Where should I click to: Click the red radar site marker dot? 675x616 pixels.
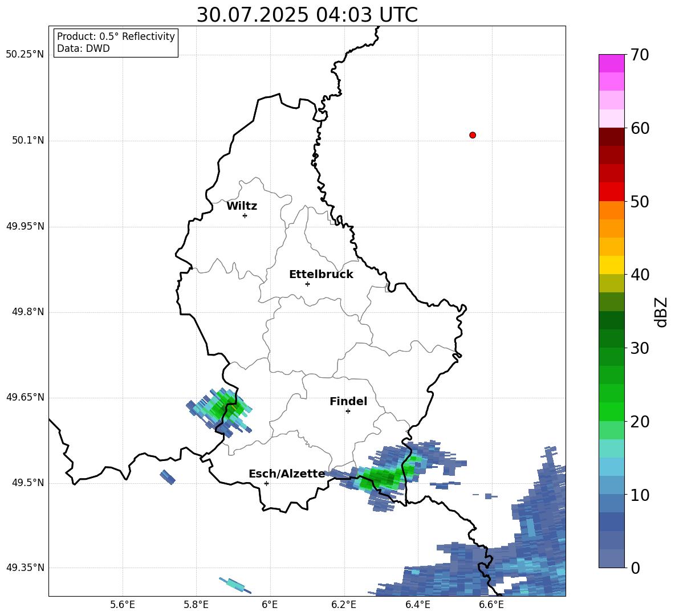[473, 135]
